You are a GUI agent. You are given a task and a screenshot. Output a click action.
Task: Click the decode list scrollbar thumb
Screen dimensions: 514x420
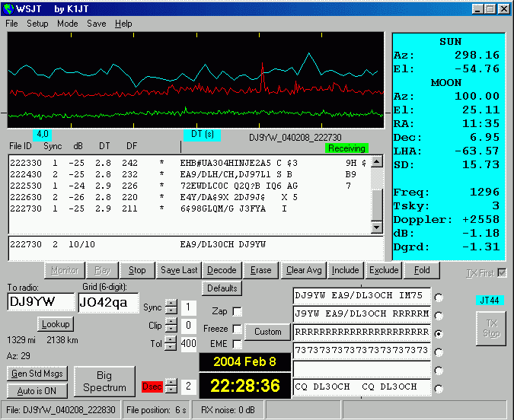pyautogui.click(x=377, y=205)
